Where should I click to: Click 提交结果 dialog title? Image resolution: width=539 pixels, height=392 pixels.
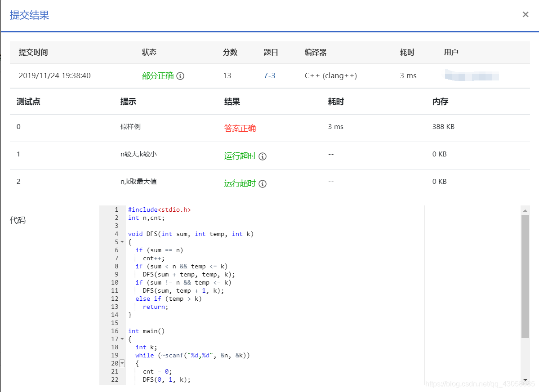point(29,15)
